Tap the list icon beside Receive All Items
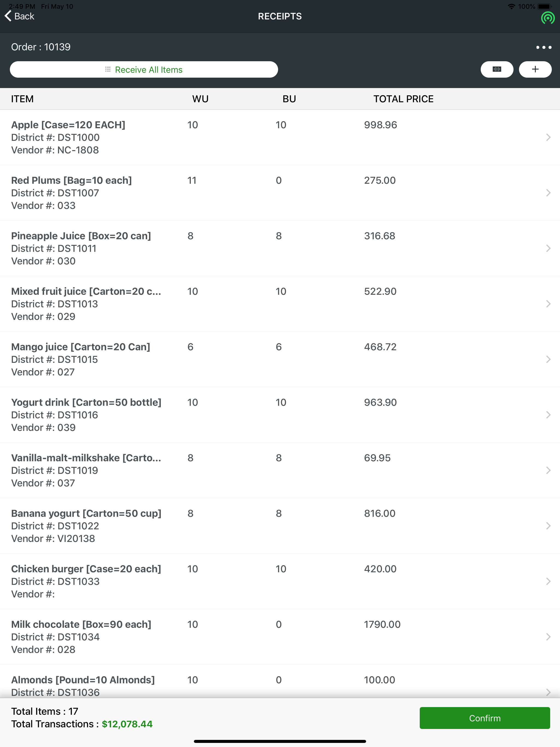Screen dimensions: 560x747 (108, 69)
